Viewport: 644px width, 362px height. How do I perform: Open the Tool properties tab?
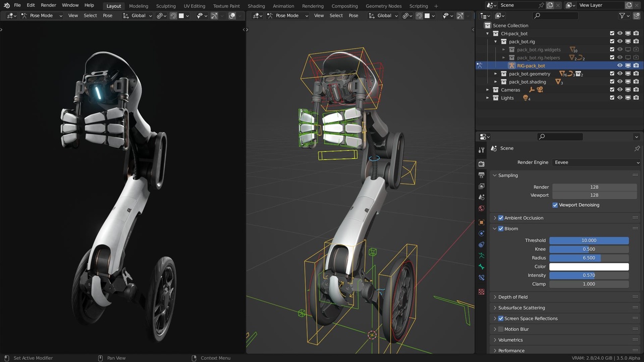coord(481,150)
